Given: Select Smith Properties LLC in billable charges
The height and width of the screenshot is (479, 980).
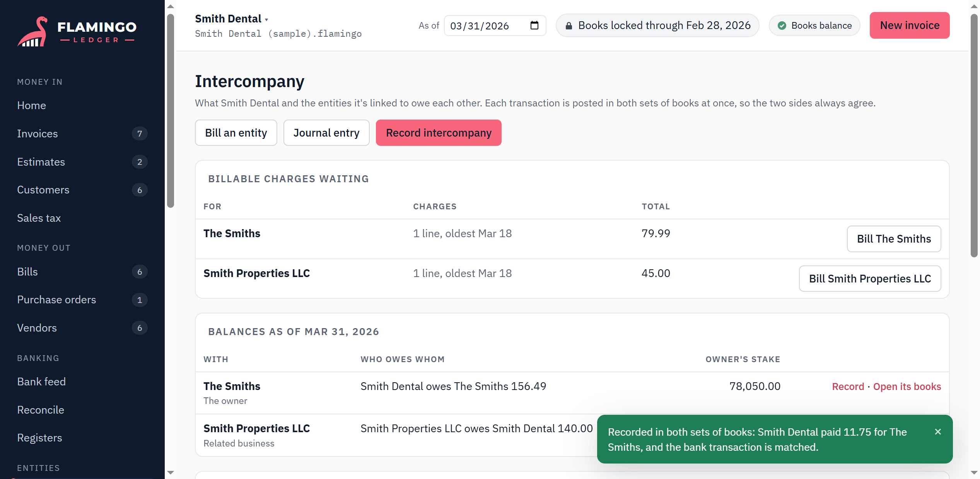Looking at the screenshot, I should tap(256, 273).
